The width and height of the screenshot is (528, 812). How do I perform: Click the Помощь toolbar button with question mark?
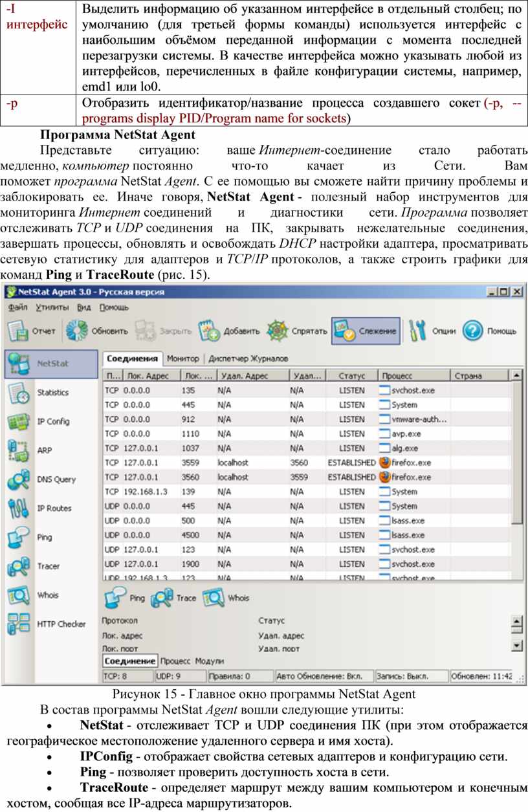(x=490, y=331)
